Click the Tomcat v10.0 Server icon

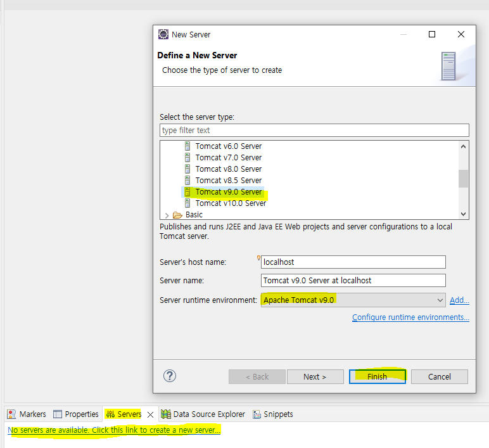pos(187,203)
